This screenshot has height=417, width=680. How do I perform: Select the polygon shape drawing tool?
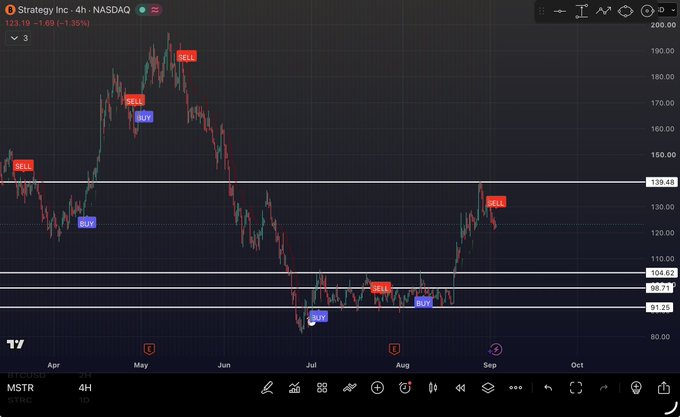tap(625, 11)
